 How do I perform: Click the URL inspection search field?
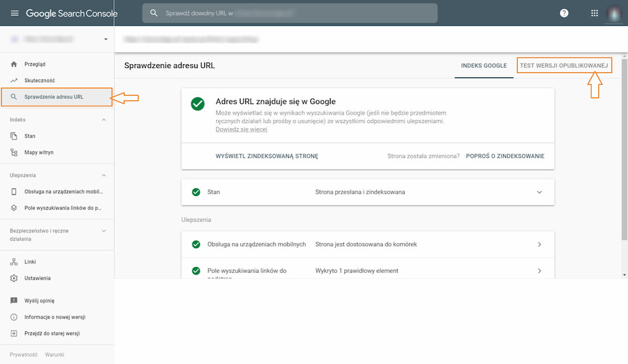pos(289,13)
